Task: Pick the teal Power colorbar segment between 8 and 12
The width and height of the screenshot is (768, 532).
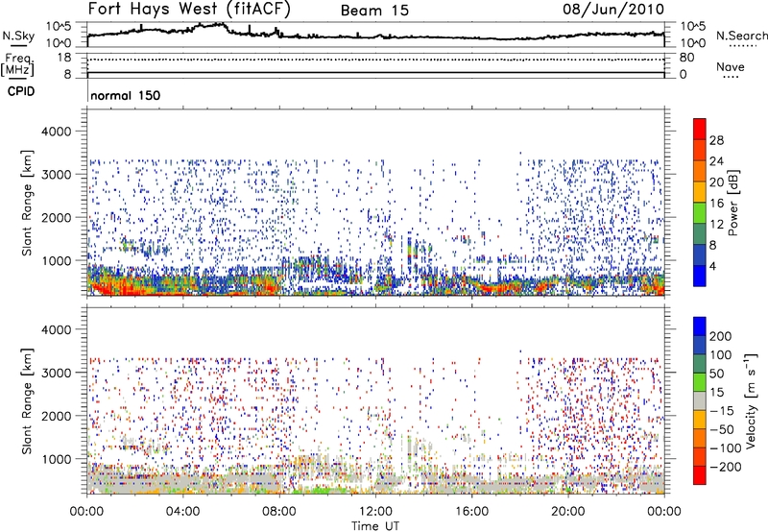Action: (x=700, y=233)
